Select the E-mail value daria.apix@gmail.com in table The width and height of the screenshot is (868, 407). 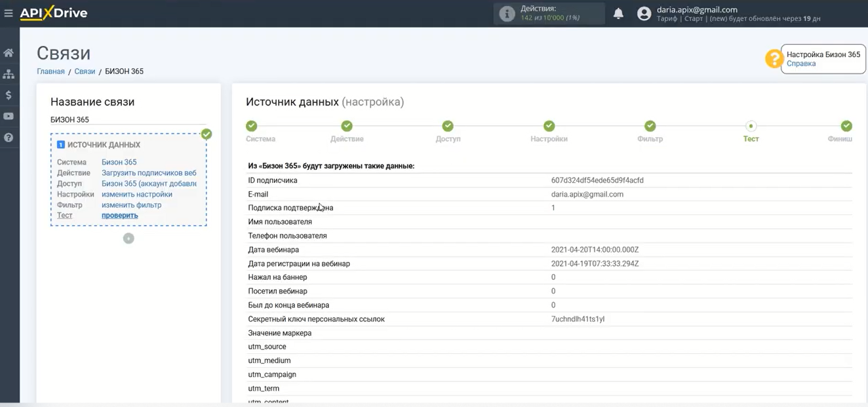coord(587,194)
